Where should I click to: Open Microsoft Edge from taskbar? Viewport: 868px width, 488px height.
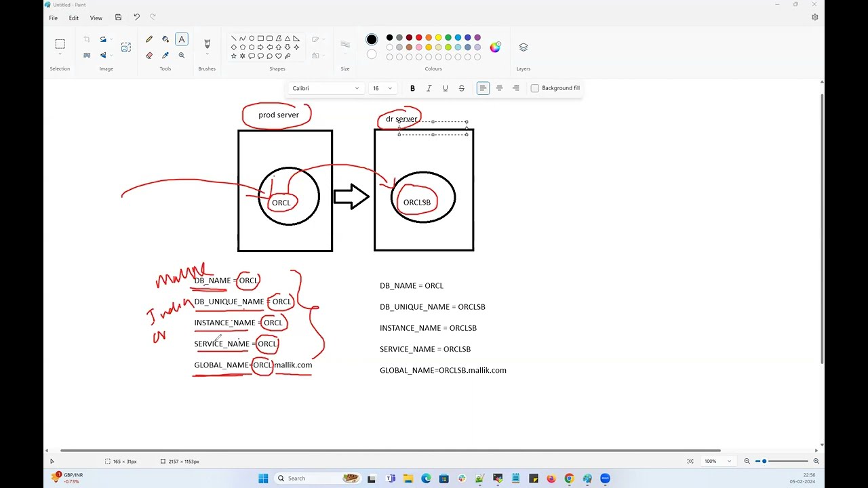tap(426, 479)
